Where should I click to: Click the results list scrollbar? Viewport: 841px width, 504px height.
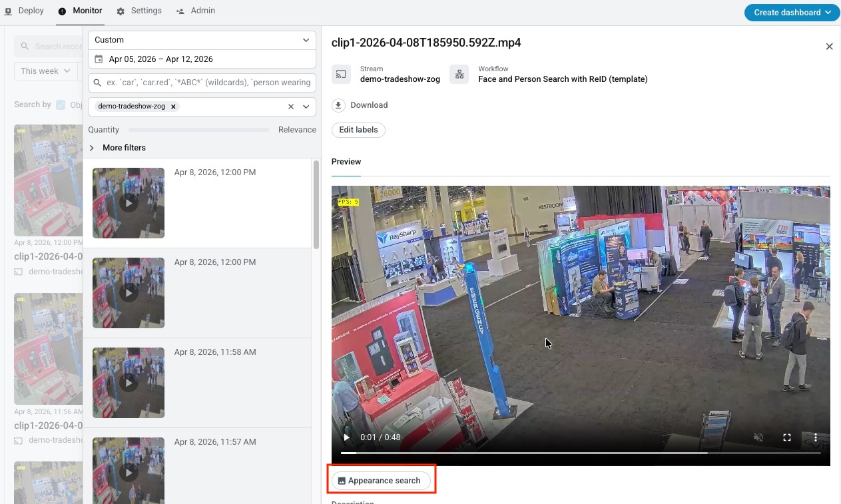pyautogui.click(x=316, y=204)
